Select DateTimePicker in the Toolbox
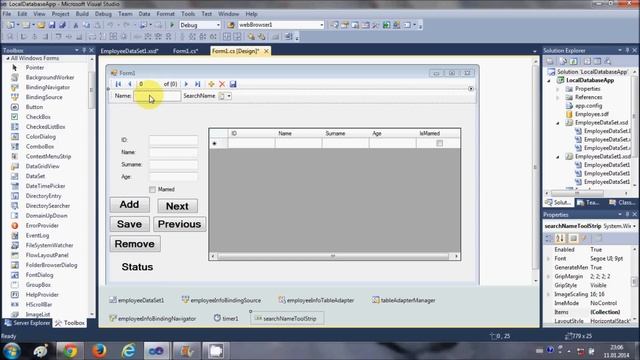 click(x=45, y=186)
